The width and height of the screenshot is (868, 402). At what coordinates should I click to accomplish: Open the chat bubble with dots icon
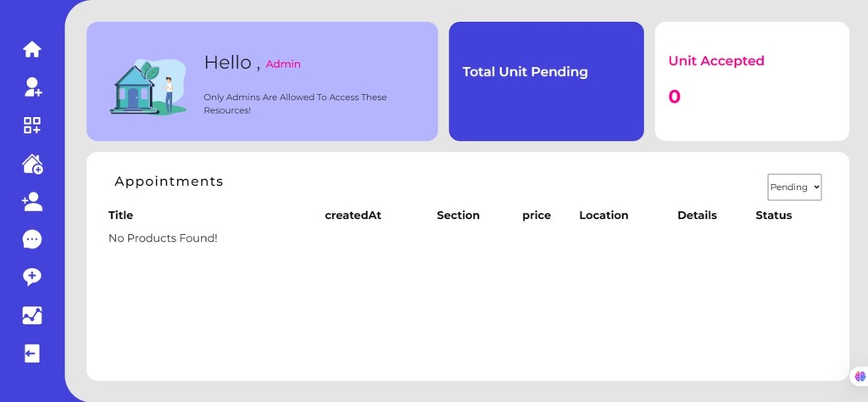tap(32, 239)
